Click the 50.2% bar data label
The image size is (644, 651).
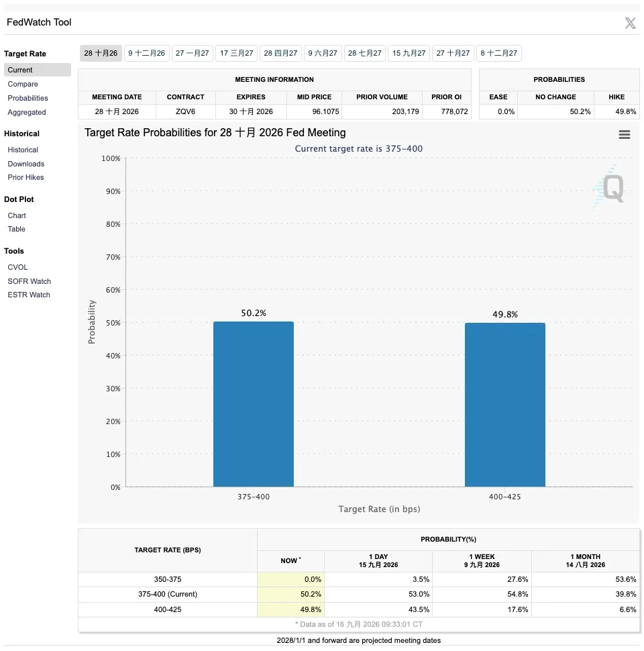[254, 313]
